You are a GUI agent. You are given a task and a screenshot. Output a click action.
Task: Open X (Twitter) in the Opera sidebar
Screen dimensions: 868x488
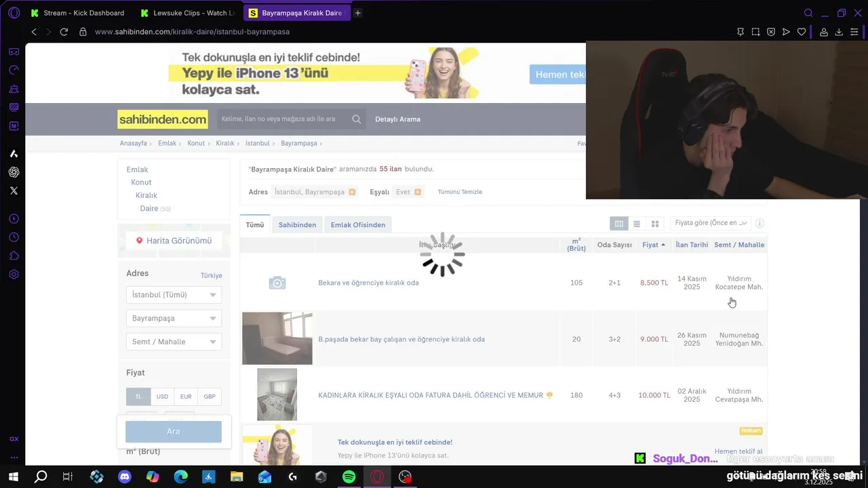[x=14, y=190]
